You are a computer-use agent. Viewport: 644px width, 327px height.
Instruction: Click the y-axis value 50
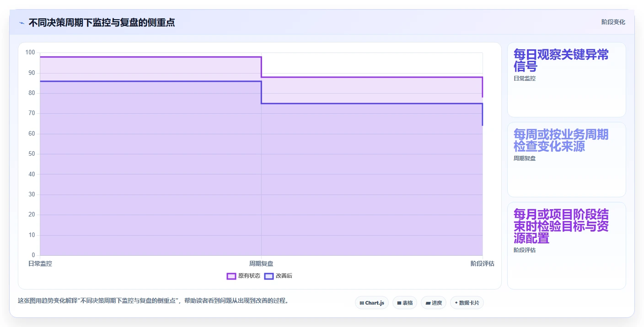click(x=32, y=154)
